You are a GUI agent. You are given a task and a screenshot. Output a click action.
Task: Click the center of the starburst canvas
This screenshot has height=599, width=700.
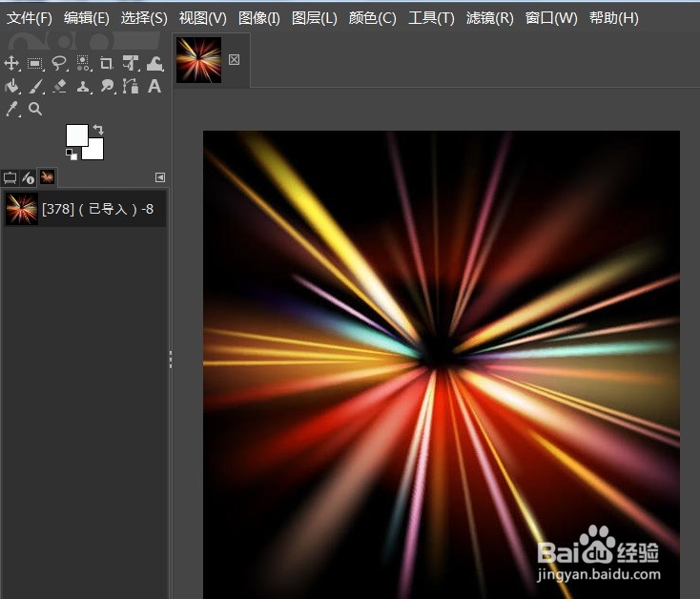pos(442,364)
